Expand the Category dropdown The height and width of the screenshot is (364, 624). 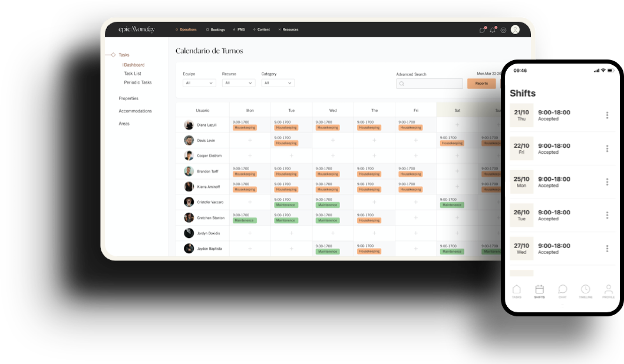tap(278, 83)
